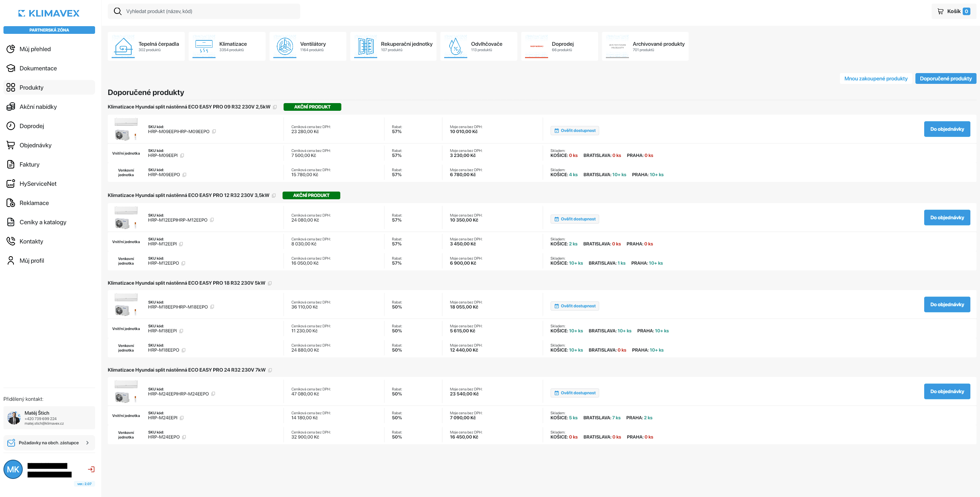This screenshot has height=497, width=980.
Task: Ověřit dostupnost for HRP-M12EEPIHRP-M12EEPO
Action: click(575, 219)
